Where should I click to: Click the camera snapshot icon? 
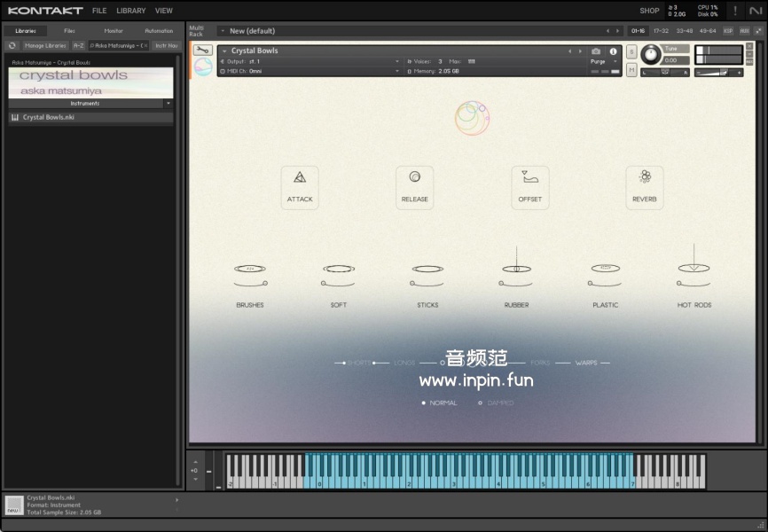[596, 51]
